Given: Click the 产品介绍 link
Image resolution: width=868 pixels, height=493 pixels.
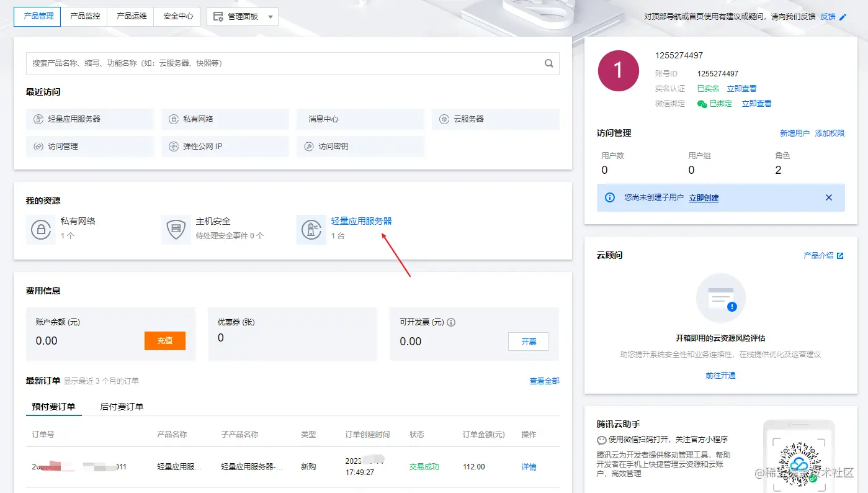Looking at the screenshot, I should pyautogui.click(x=818, y=255).
